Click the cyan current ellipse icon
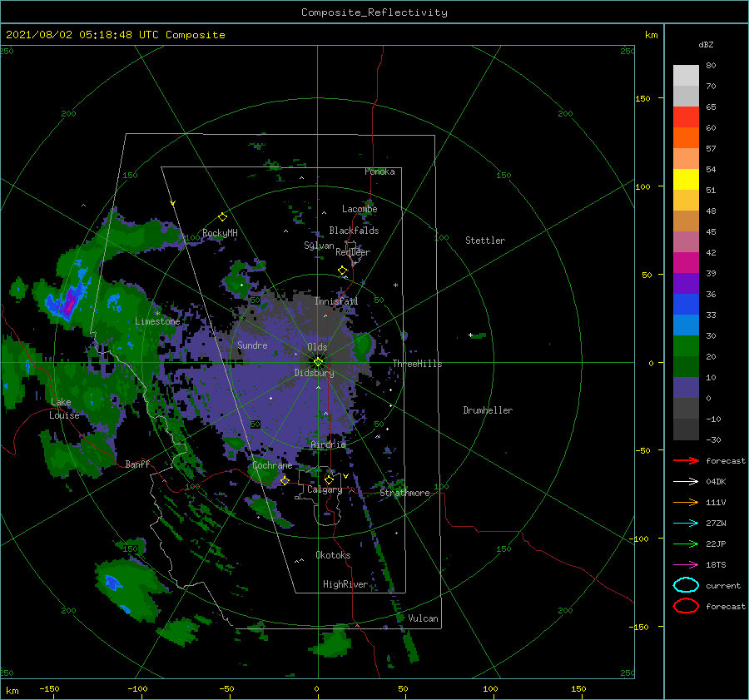The height and width of the screenshot is (700, 749). (x=686, y=585)
